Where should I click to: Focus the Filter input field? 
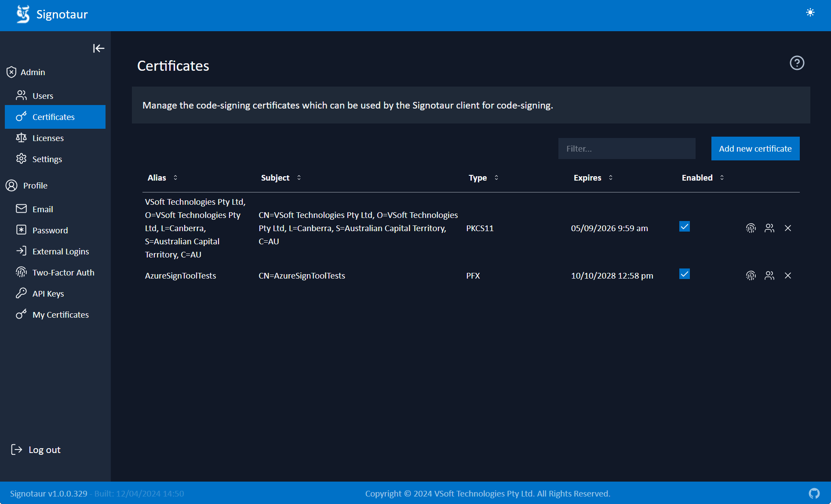pyautogui.click(x=627, y=149)
